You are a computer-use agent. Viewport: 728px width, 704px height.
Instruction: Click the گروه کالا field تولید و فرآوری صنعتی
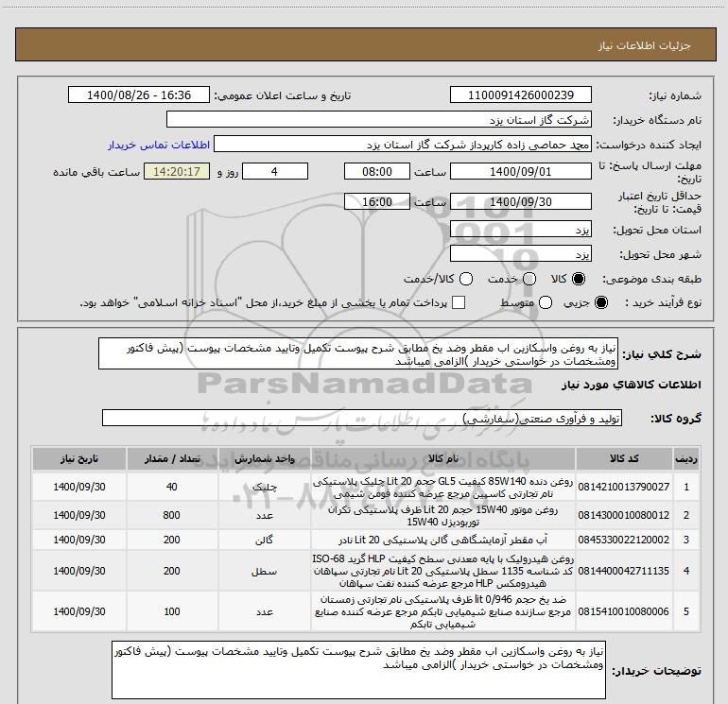pyautogui.click(x=362, y=418)
